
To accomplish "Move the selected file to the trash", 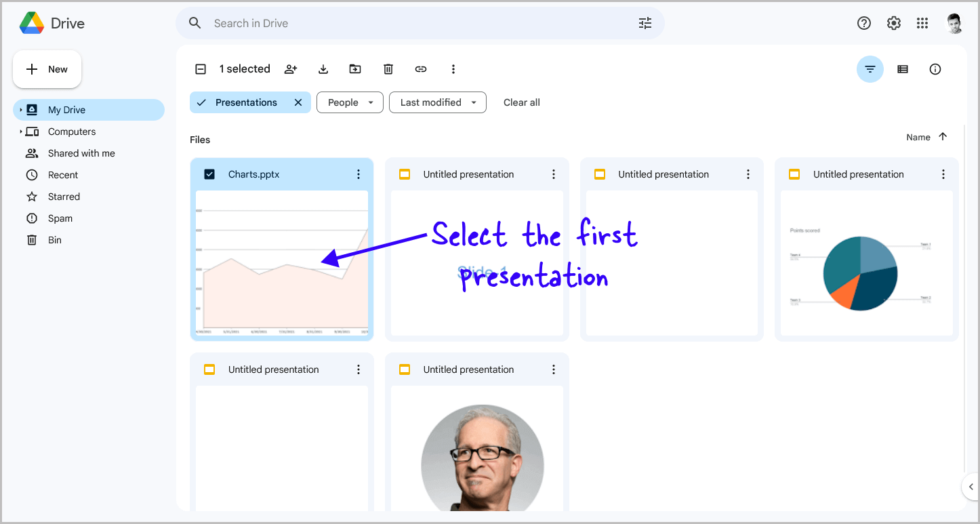I will tap(388, 68).
